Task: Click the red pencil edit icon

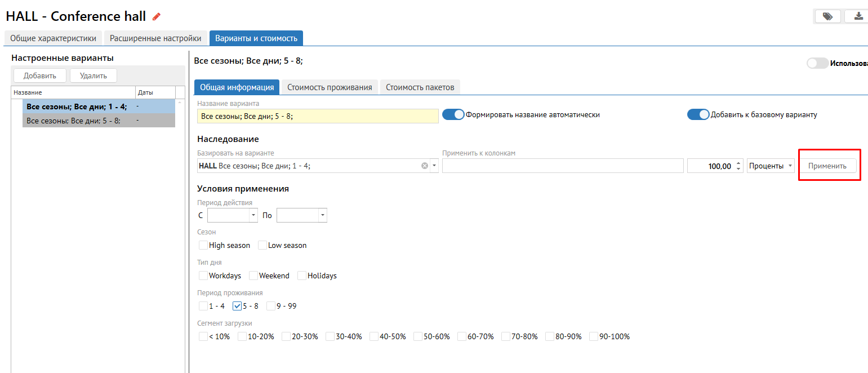Action: click(x=157, y=17)
